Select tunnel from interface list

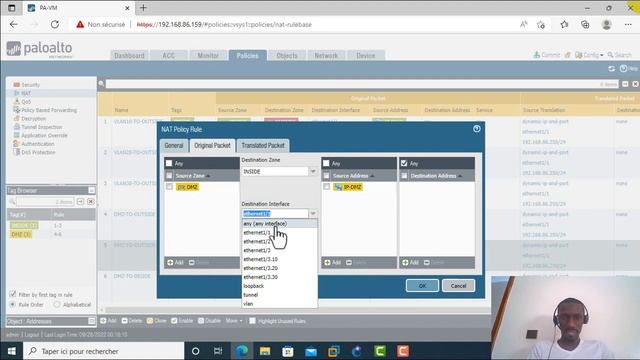coord(280,295)
